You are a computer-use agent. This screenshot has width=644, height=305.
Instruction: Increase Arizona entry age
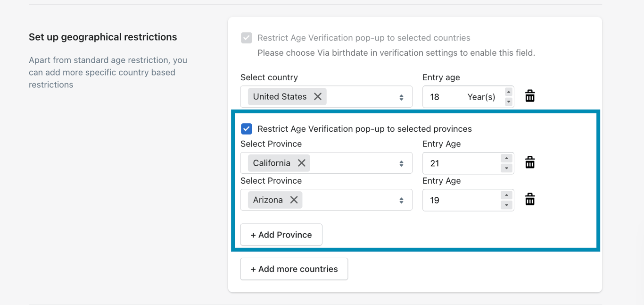tap(506, 195)
